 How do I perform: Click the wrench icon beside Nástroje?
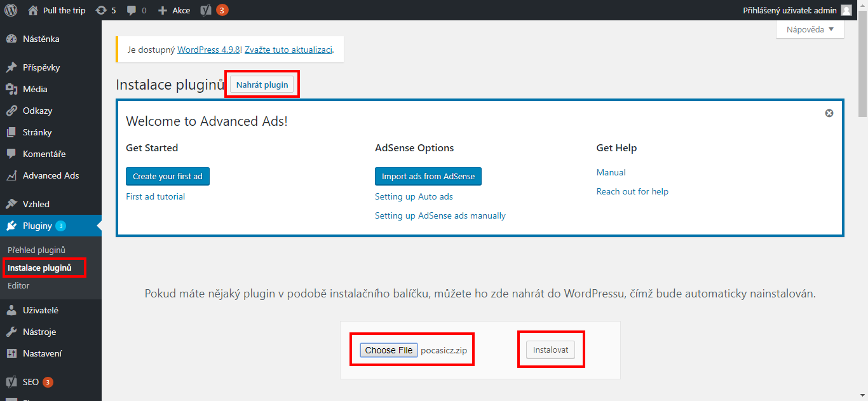tap(11, 332)
